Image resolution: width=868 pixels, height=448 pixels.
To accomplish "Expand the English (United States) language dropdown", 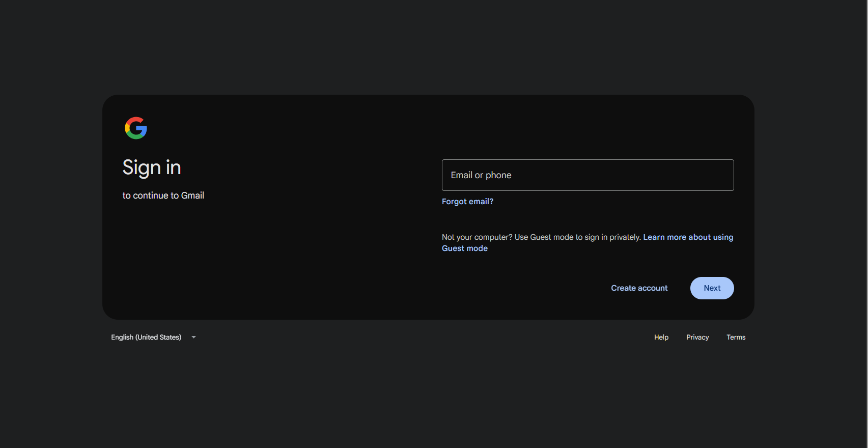I will [x=153, y=337].
